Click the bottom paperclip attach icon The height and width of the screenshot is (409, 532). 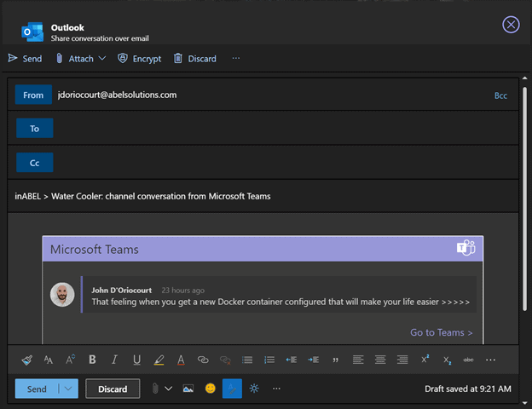click(155, 389)
